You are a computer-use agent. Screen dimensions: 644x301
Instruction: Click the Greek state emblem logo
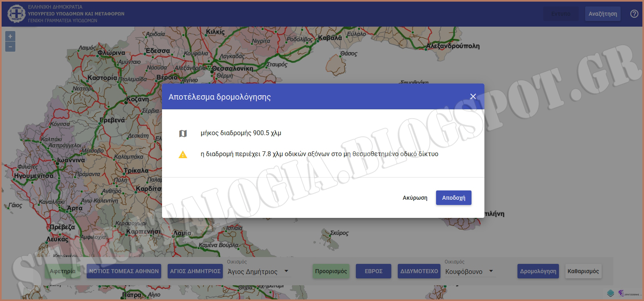(16, 14)
